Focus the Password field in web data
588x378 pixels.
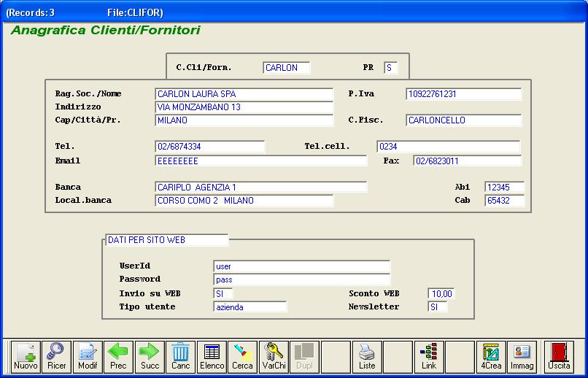[x=301, y=279]
